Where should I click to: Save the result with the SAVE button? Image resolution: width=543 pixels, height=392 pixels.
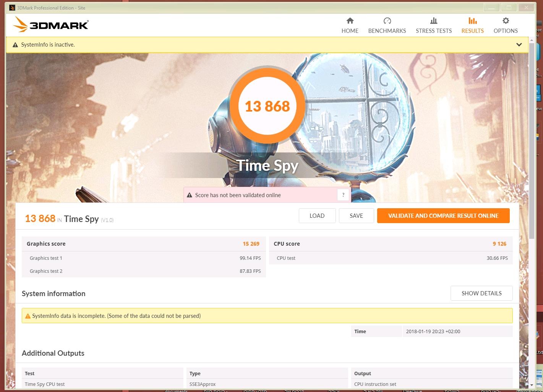(x=357, y=215)
